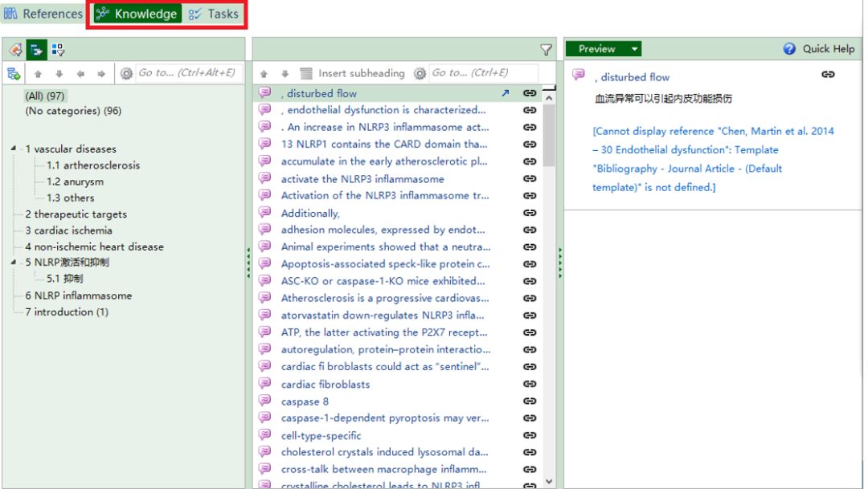Select knowledge item ', disturbed flow'
The image size is (868, 489).
coord(319,93)
